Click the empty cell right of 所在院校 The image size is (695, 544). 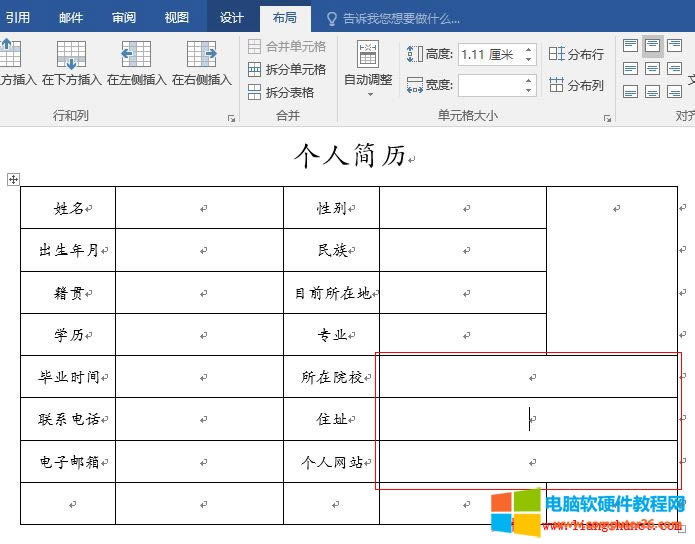528,377
